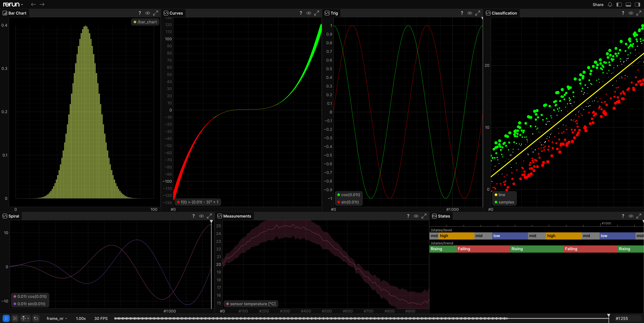Viewport: 644px width, 323px height.
Task: Open help for the Curves view
Action: 301,13
